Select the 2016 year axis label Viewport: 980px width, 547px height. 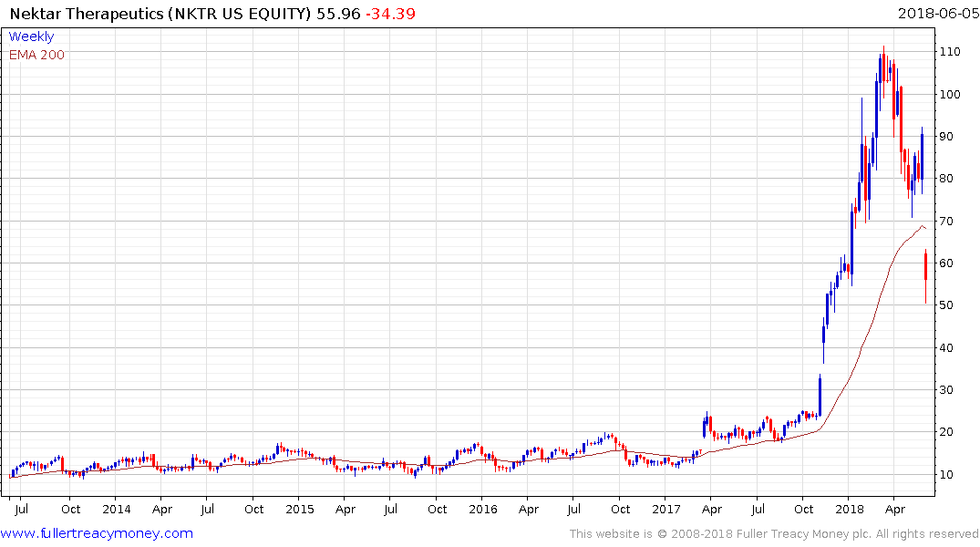coord(482,510)
